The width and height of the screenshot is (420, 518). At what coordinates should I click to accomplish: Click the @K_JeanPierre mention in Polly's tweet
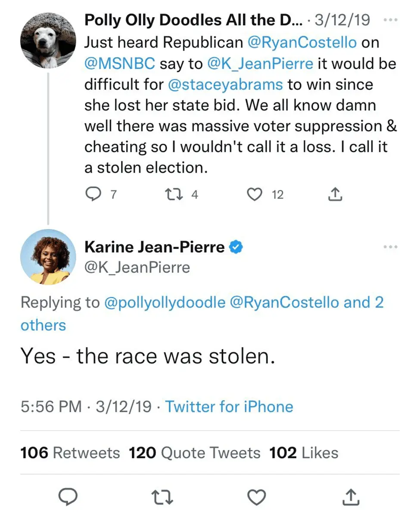[x=259, y=64]
